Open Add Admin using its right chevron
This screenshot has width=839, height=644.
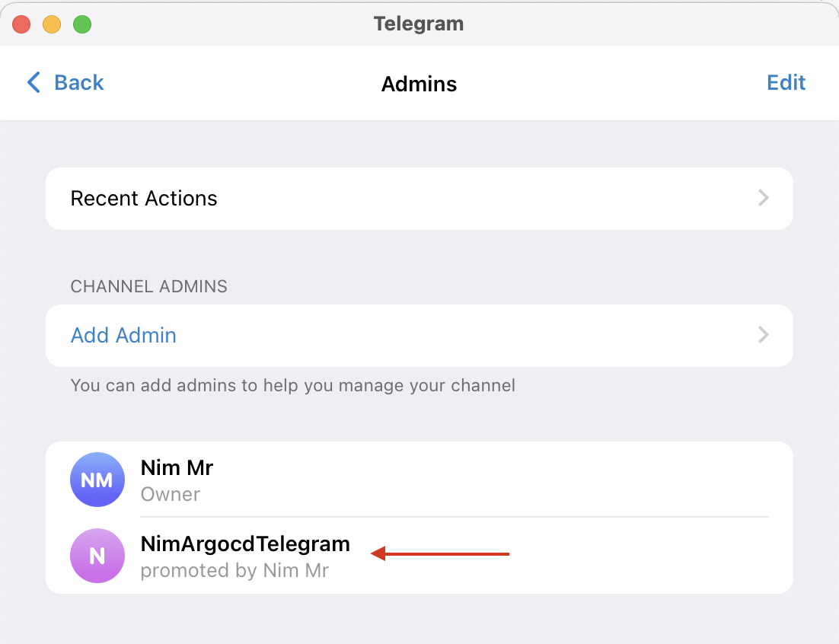pos(764,335)
